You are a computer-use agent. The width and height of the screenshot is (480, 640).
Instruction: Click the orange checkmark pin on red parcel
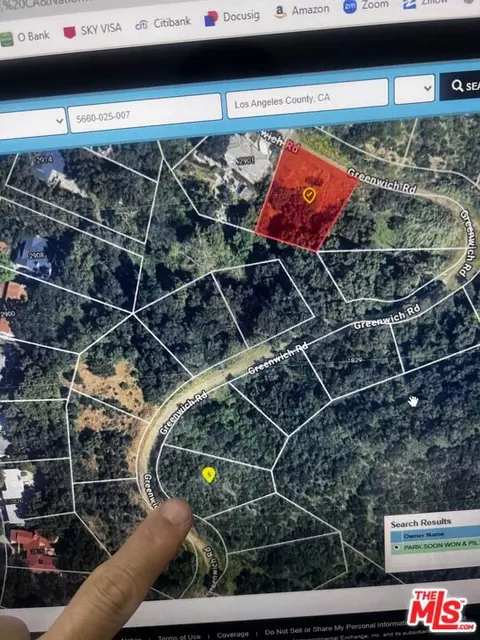coord(309,196)
